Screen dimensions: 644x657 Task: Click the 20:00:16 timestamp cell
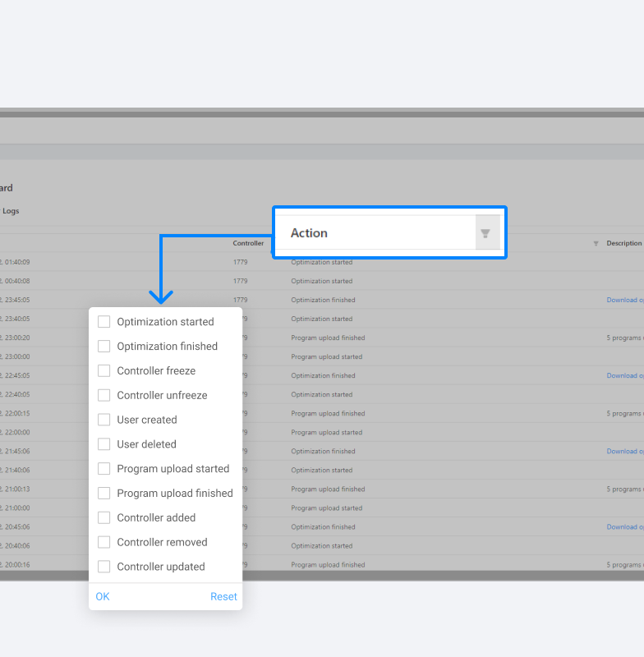pyautogui.click(x=15, y=565)
